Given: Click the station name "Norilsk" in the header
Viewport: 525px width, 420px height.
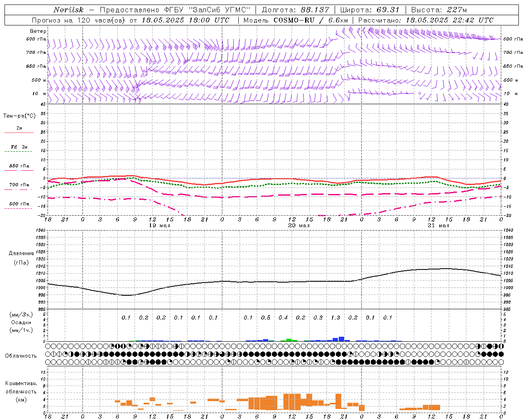Looking at the screenshot, I should coord(68,10).
